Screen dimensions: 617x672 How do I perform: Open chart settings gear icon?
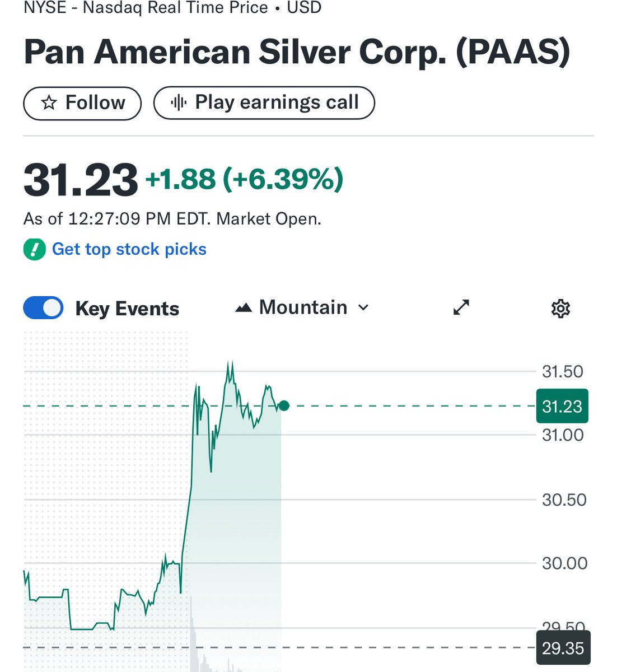(560, 309)
